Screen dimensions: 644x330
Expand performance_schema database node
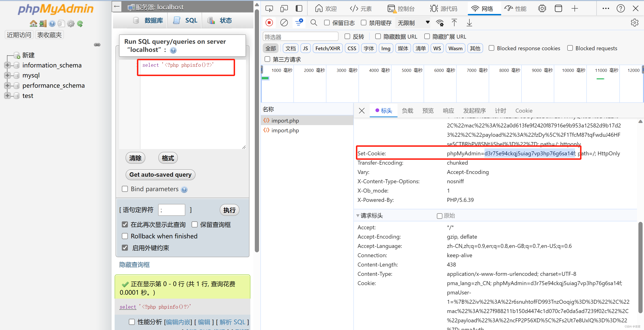7,86
